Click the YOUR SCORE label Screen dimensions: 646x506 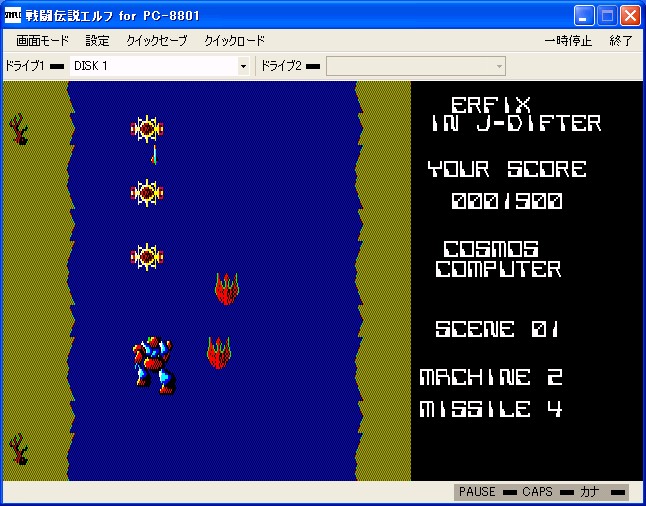pos(507,169)
